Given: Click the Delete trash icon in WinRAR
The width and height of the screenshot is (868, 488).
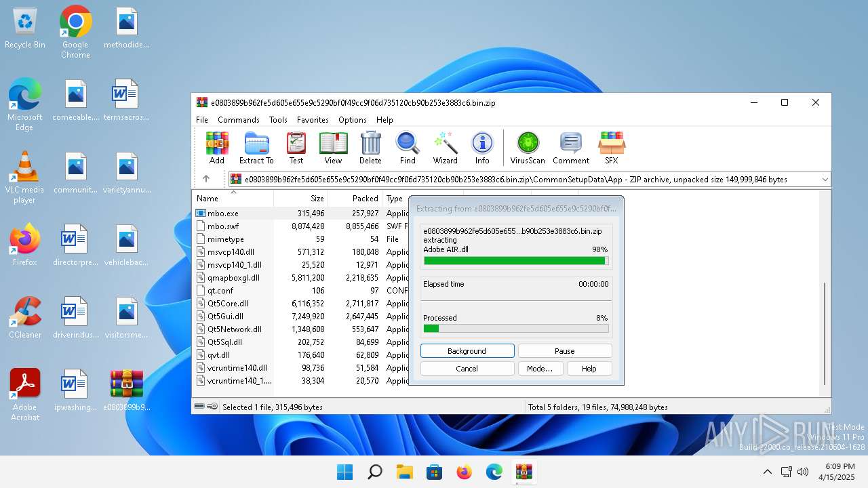Looking at the screenshot, I should pyautogui.click(x=370, y=148).
